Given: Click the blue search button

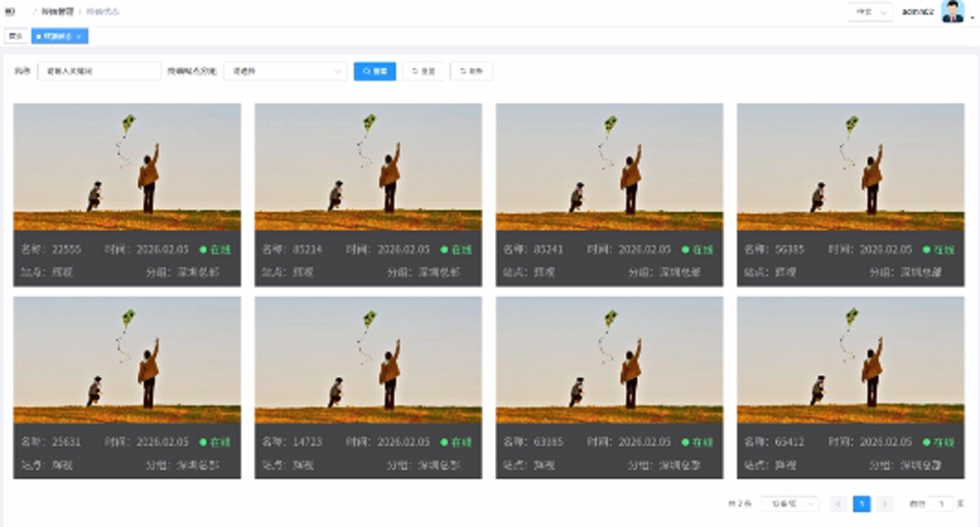Looking at the screenshot, I should coord(374,72).
